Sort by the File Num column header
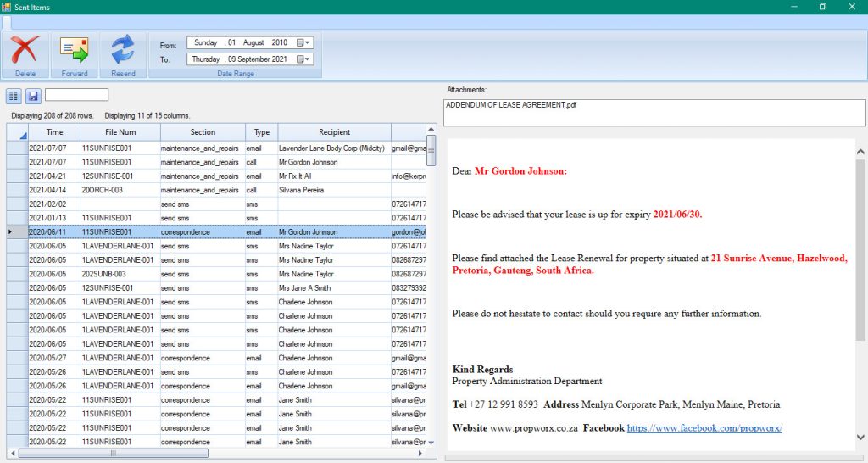The image size is (868, 463). click(120, 132)
